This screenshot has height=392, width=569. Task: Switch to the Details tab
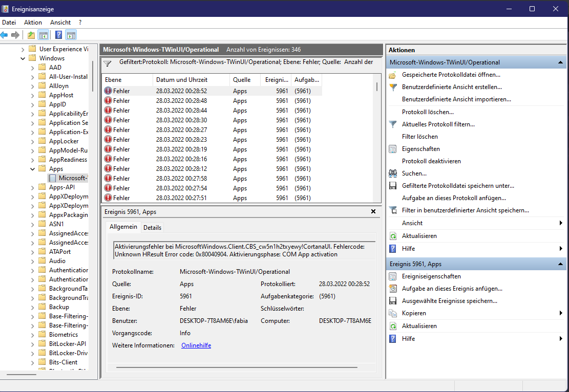tap(153, 227)
